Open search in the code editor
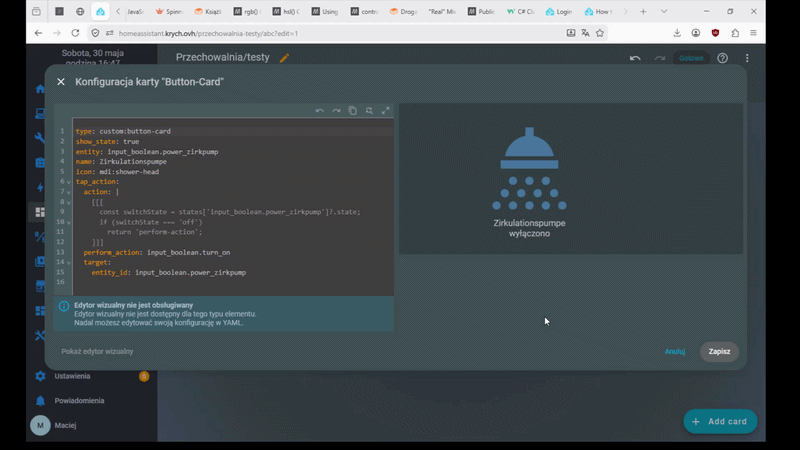 point(369,111)
